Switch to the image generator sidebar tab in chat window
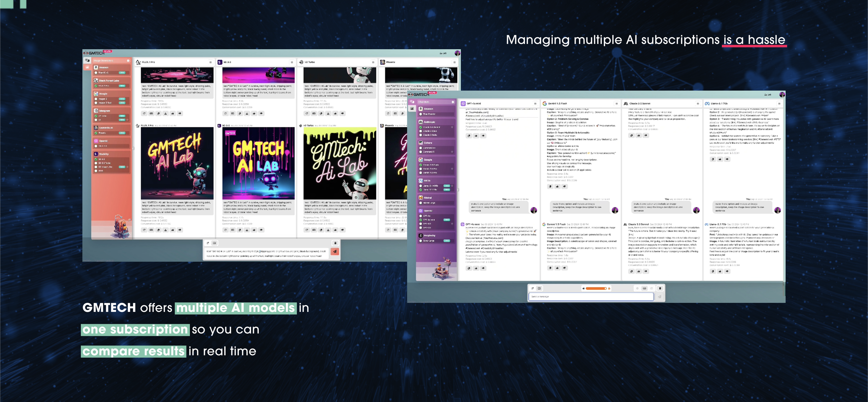Image resolution: width=868 pixels, height=402 pixels. coord(412,109)
